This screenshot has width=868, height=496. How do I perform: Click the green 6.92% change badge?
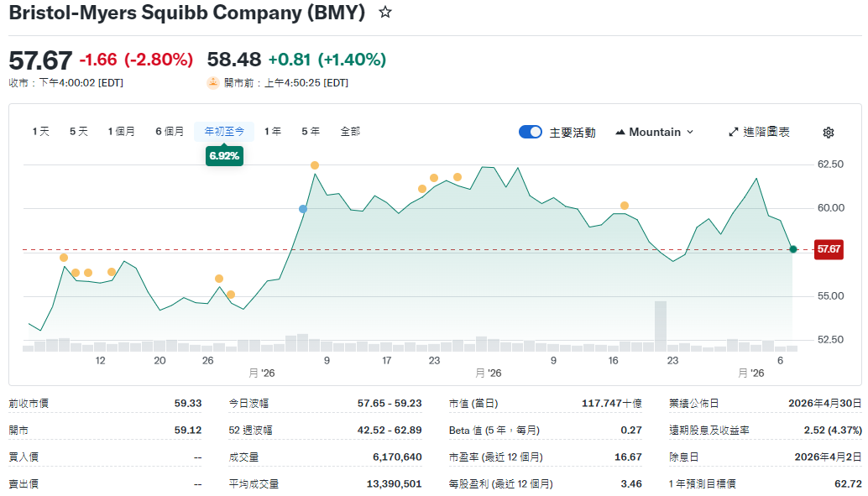tap(224, 156)
